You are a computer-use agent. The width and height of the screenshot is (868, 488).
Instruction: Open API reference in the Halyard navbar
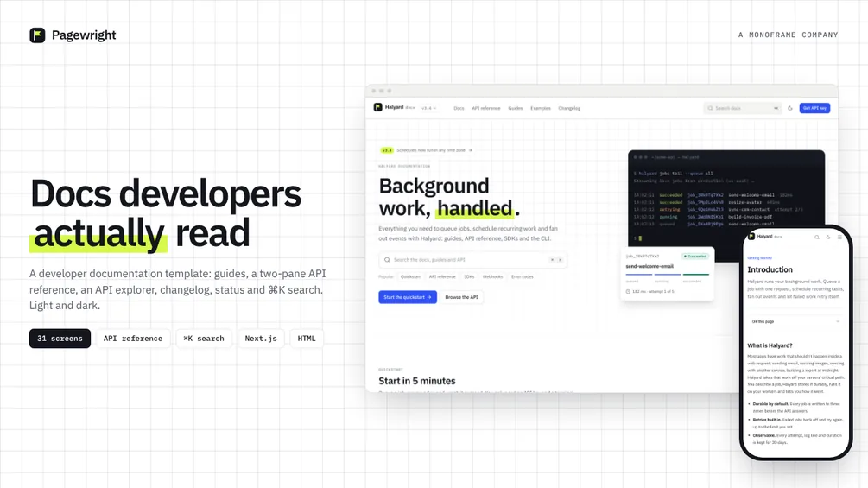(x=486, y=108)
